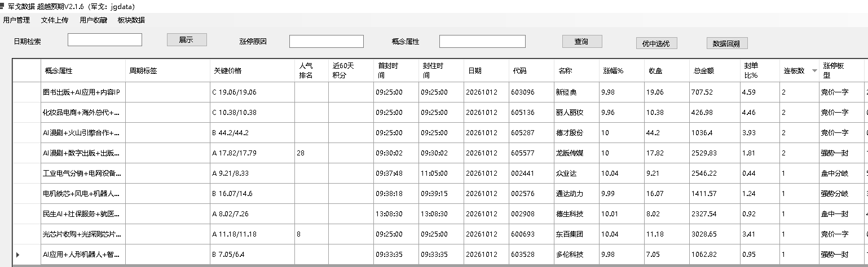Sort by the 封单比% column header
Viewport: 868px width, 267px height.
point(760,71)
